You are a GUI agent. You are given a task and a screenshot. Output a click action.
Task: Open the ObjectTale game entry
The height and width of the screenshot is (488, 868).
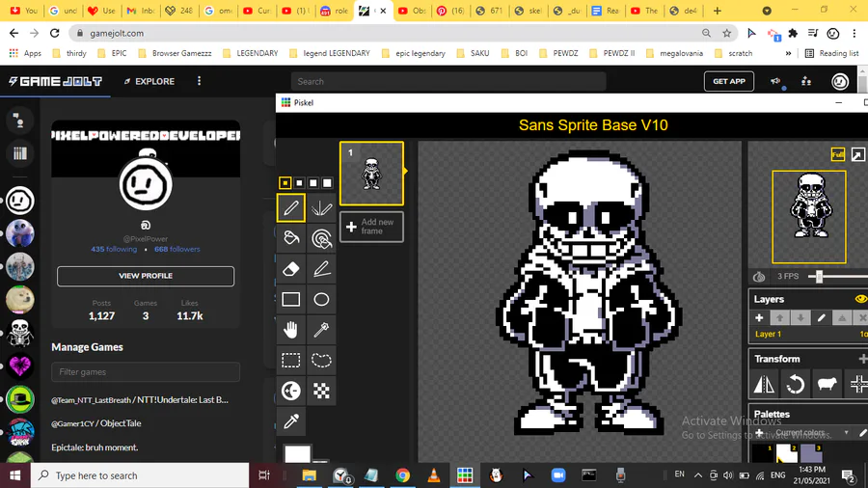pos(96,423)
